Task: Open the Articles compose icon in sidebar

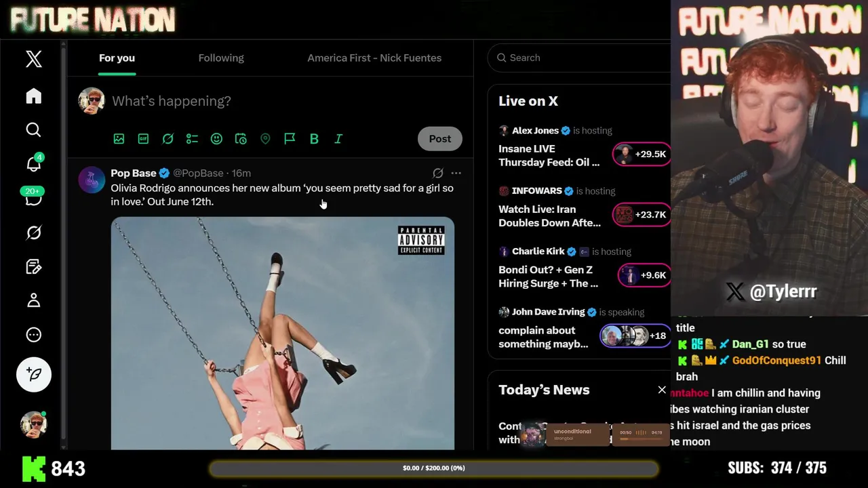Action: 33,266
